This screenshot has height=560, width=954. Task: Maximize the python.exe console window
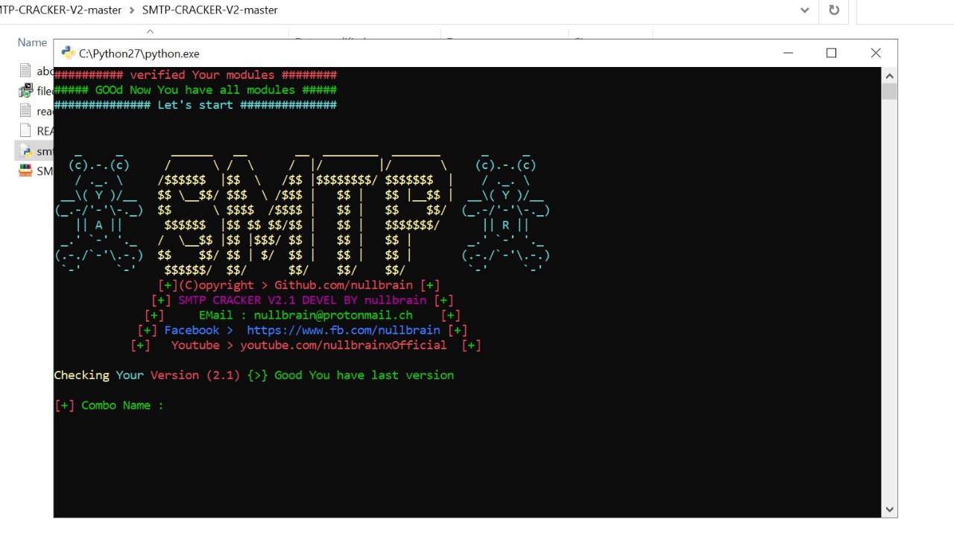[832, 53]
